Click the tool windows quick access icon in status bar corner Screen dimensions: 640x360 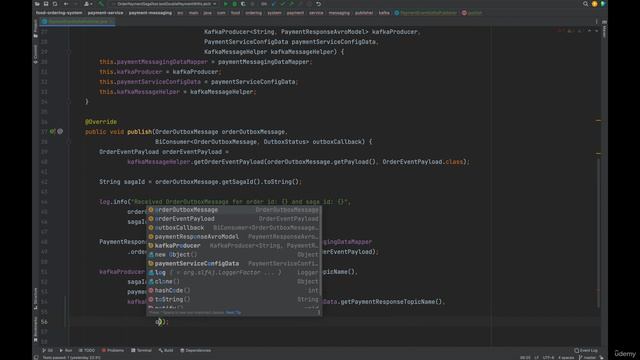coord(36,358)
